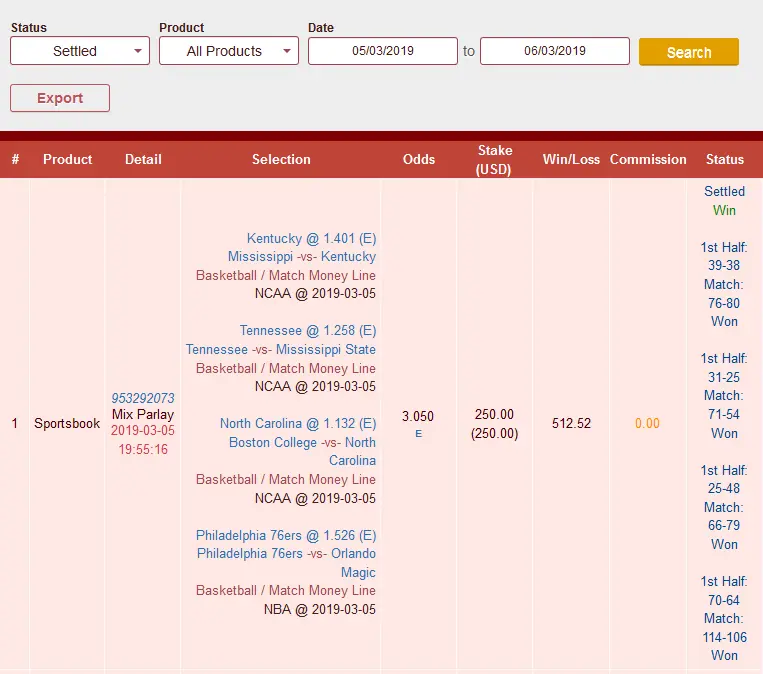Select Philadelphia 76ers @ 1.526 selection
This screenshot has width=763, height=674.
(x=286, y=535)
